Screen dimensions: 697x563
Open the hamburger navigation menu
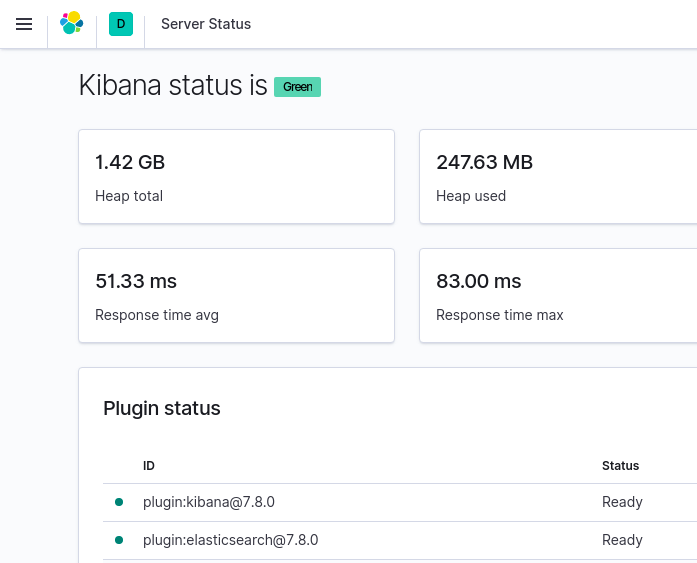point(24,24)
